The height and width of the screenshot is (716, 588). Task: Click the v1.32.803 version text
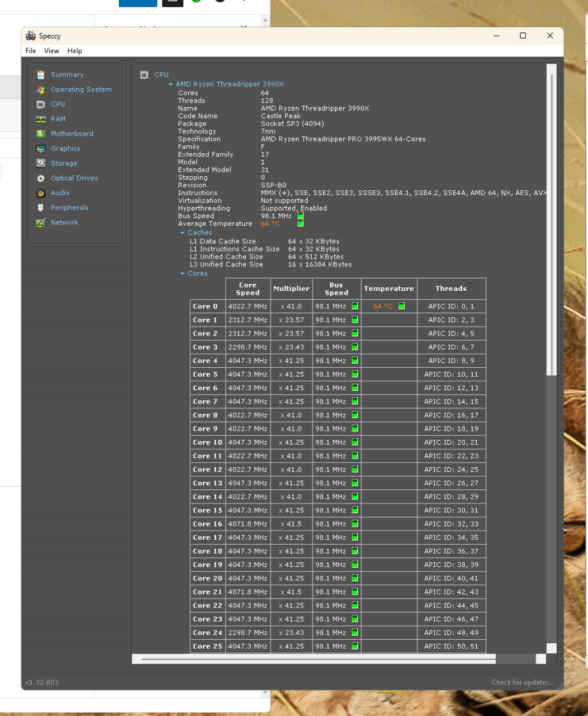(x=42, y=682)
